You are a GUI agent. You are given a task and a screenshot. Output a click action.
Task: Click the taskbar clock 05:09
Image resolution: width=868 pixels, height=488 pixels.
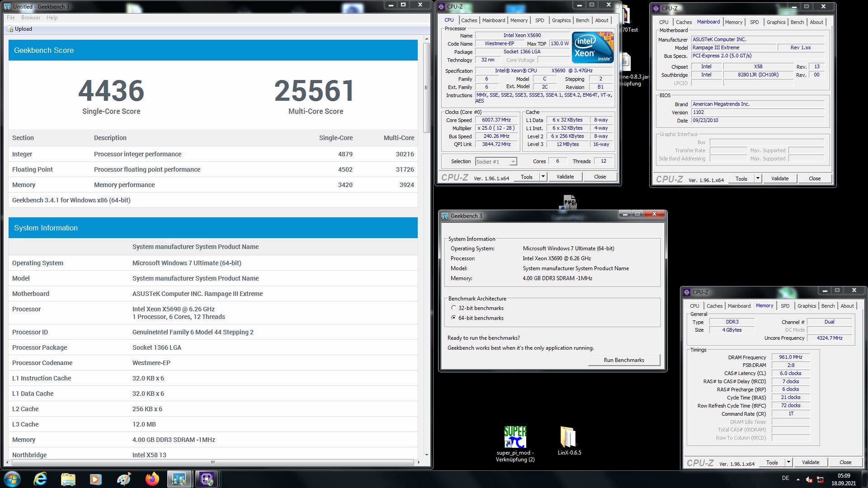click(844, 476)
